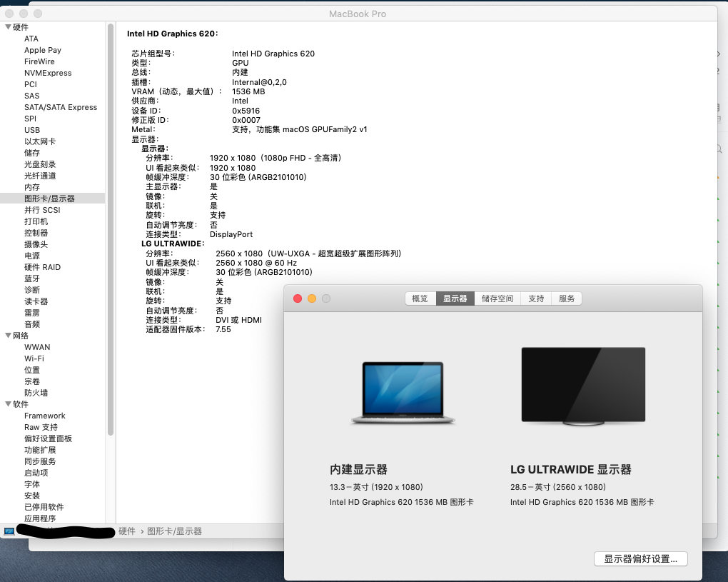Select Framework under software
Viewport: 728px width, 582px height.
pos(44,416)
